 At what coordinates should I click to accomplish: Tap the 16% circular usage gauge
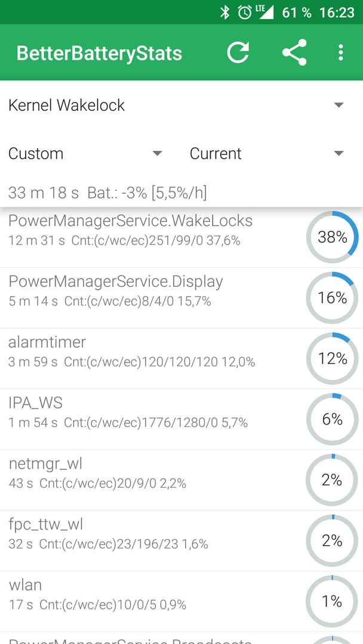click(332, 298)
